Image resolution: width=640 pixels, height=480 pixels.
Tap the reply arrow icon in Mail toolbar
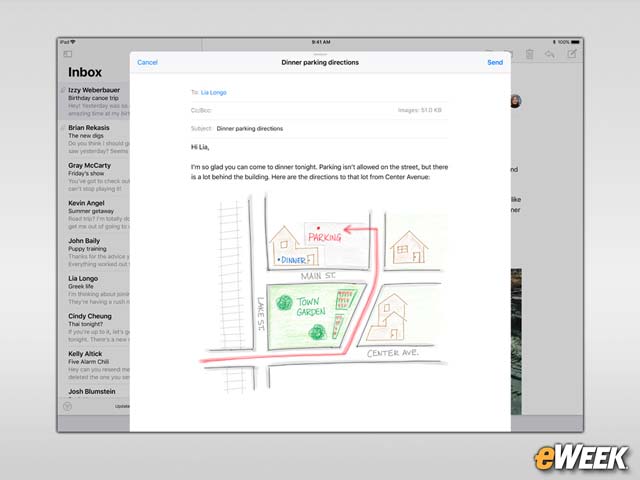pos(549,54)
